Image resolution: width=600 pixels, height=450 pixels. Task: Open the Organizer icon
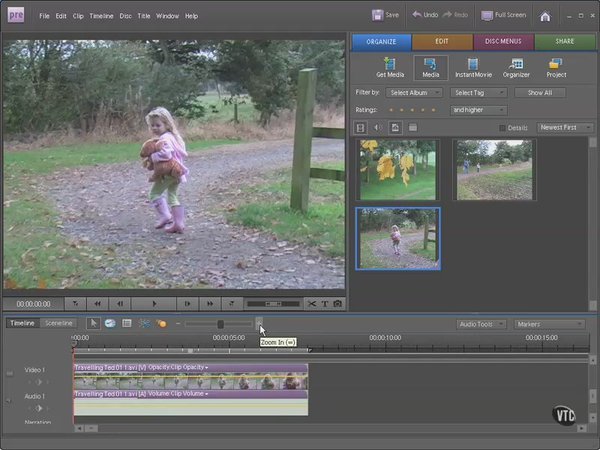(516, 68)
